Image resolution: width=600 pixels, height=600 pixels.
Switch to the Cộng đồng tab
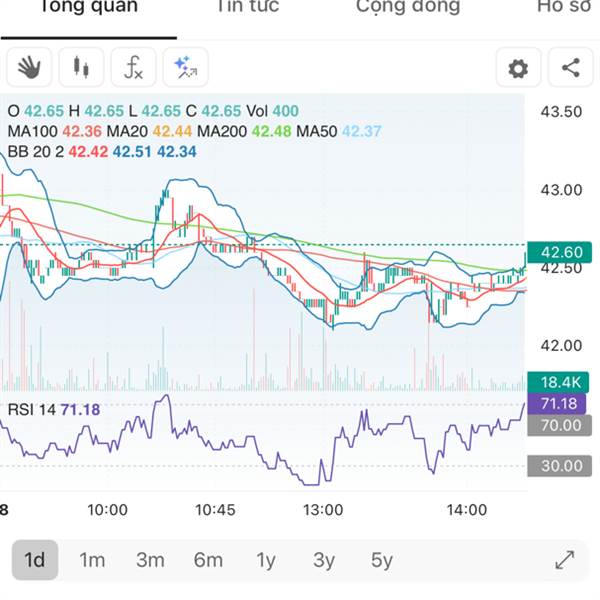tap(408, 8)
